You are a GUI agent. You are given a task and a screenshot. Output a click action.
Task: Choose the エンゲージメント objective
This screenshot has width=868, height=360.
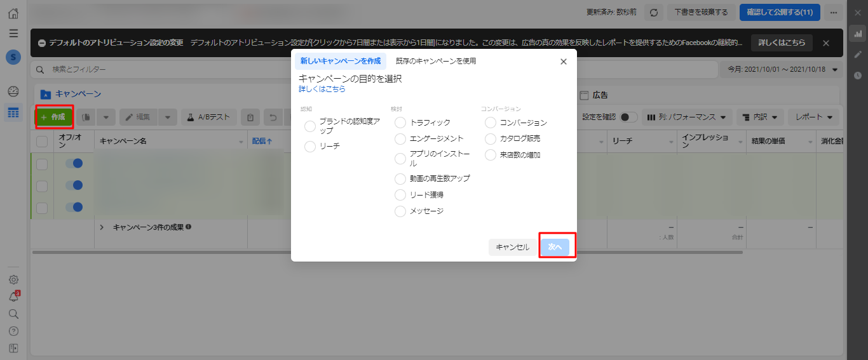tap(400, 138)
